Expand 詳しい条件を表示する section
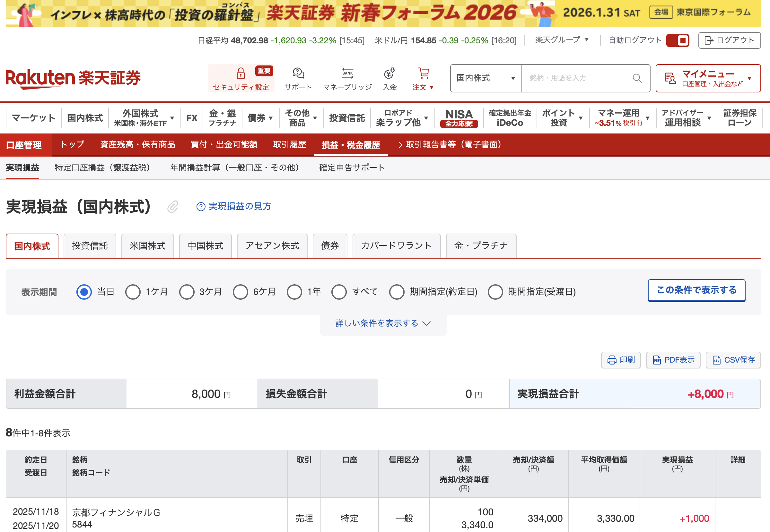The width and height of the screenshot is (770, 532). click(383, 323)
